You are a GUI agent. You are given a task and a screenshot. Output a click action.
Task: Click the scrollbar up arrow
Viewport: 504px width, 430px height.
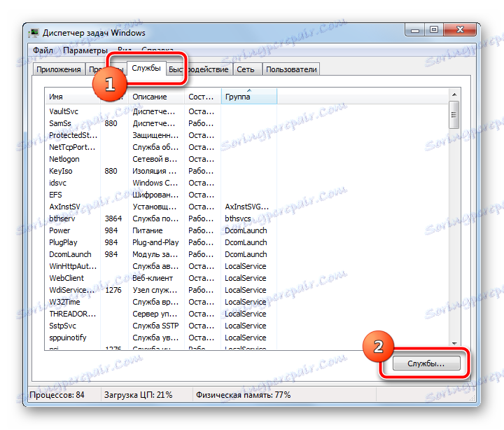(x=454, y=95)
